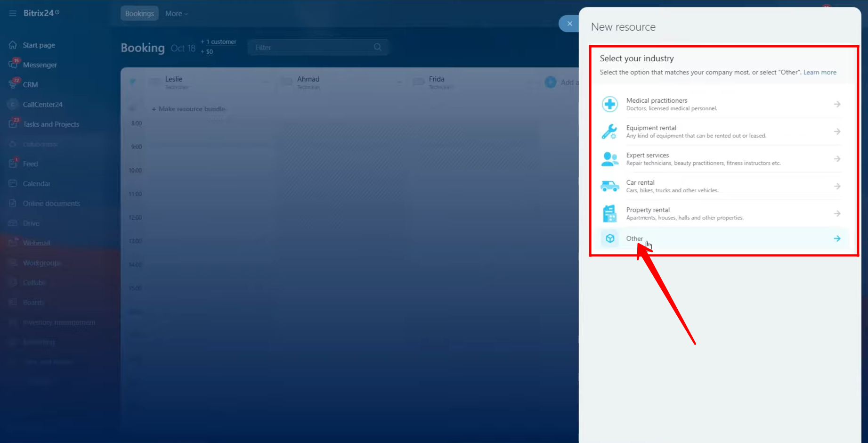Select the Property rental building icon

click(609, 213)
